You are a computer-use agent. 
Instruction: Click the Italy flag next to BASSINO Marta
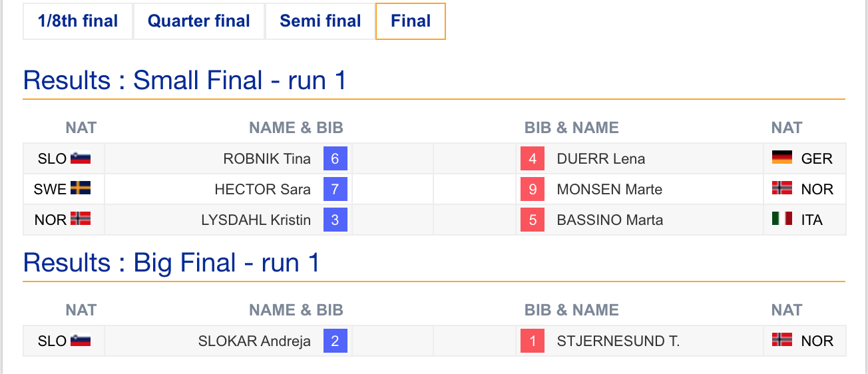(782, 219)
